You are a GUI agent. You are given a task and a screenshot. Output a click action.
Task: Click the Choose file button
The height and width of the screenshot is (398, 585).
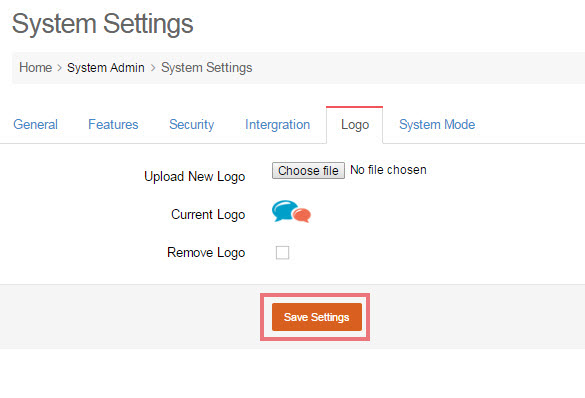(308, 170)
